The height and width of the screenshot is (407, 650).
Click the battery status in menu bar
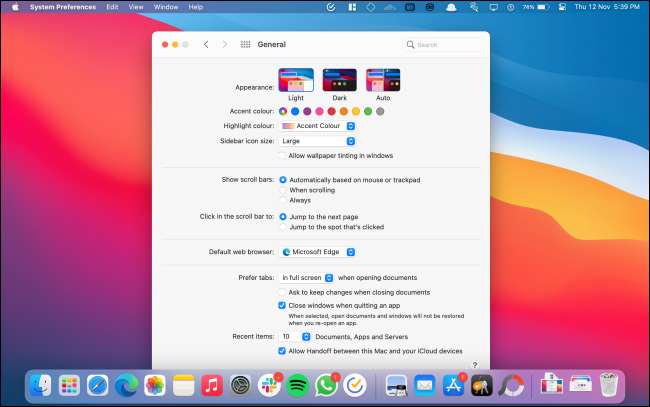tap(536, 7)
